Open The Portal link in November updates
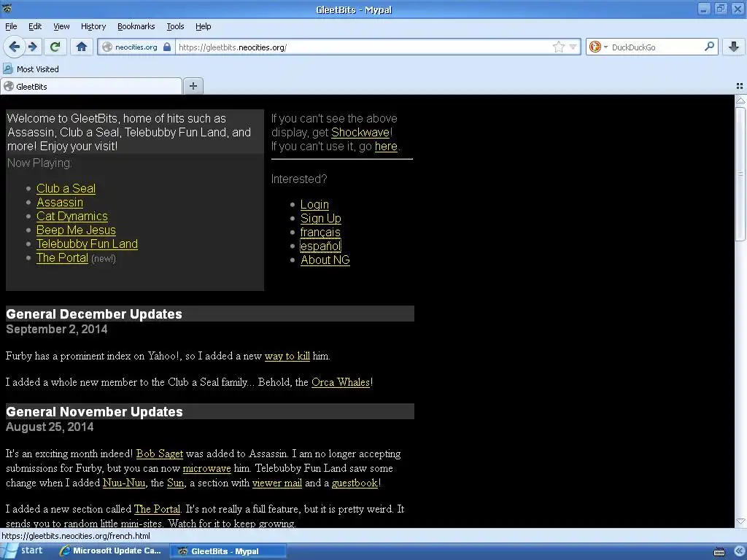 click(x=158, y=508)
